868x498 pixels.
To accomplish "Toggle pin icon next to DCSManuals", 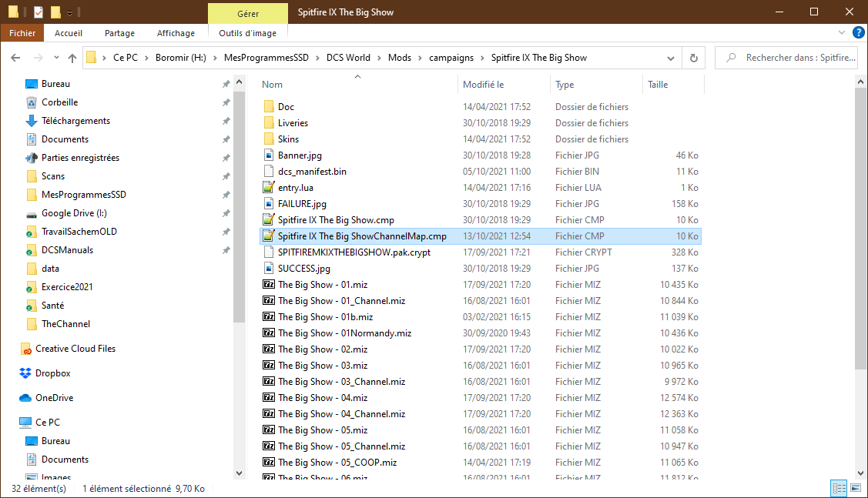I will coord(226,250).
